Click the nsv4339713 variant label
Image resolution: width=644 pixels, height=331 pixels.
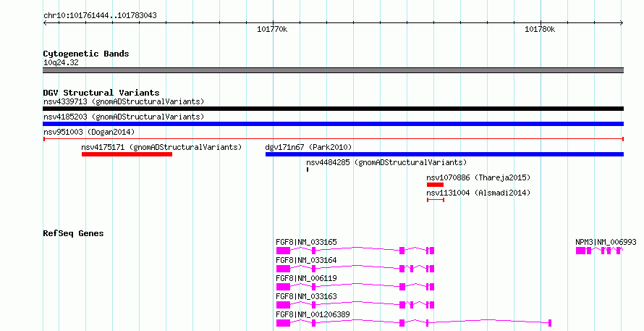click(x=124, y=101)
